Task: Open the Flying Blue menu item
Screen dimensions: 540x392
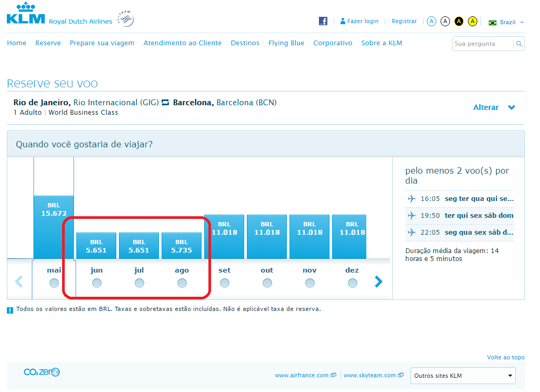Action: (x=286, y=43)
